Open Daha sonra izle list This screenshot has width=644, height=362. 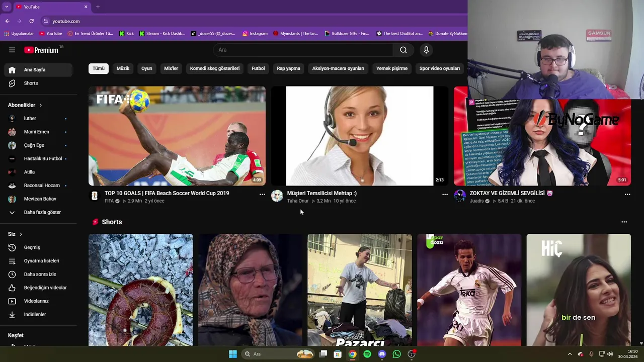(x=39, y=274)
